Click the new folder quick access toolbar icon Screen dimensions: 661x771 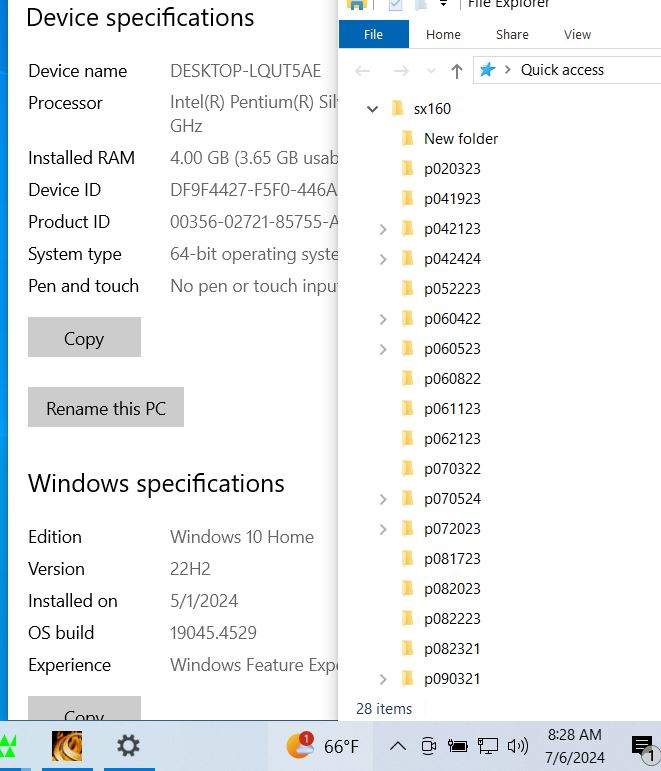click(x=421, y=5)
